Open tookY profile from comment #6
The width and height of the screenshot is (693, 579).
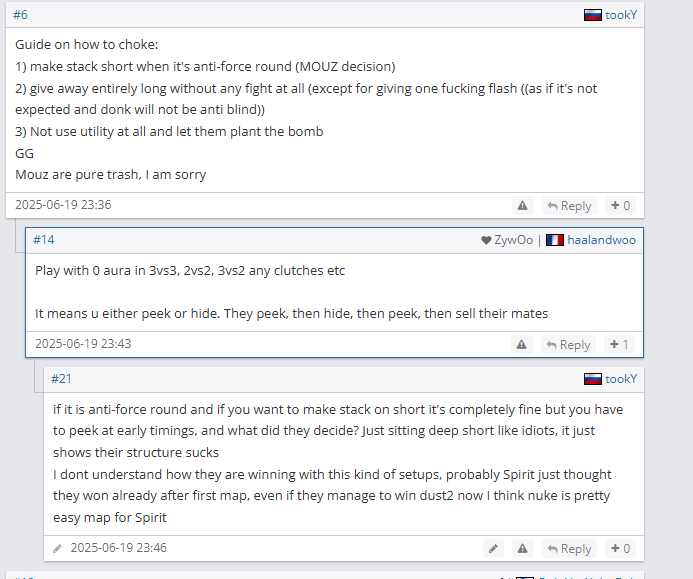coord(621,15)
